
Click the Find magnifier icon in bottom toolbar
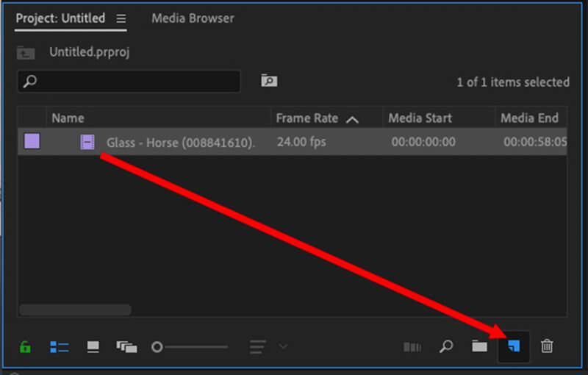click(x=446, y=346)
